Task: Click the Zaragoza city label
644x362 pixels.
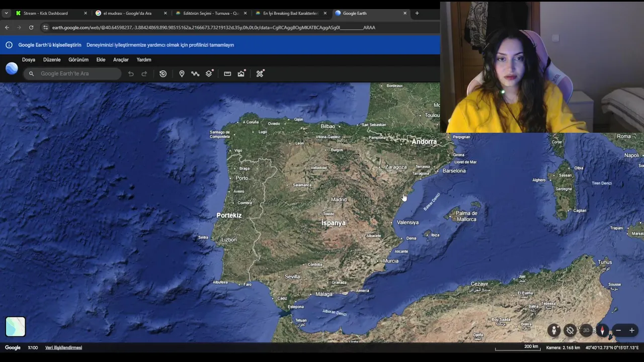Action: (x=395, y=167)
